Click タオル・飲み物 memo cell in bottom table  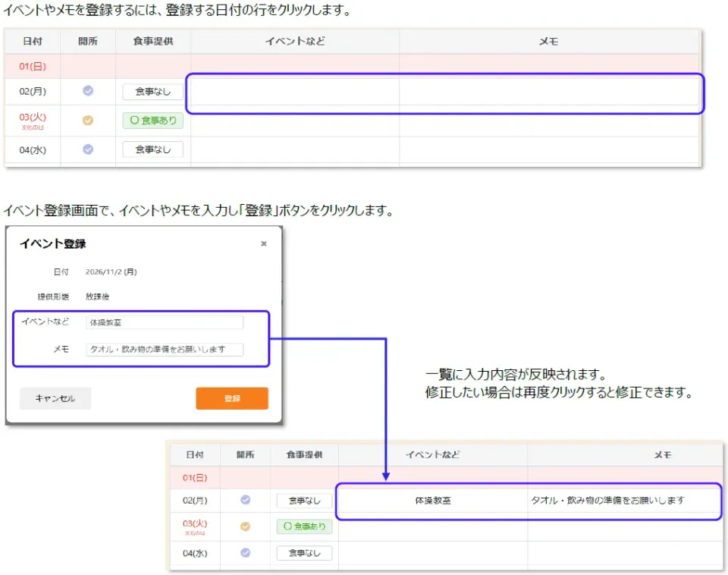coord(624,500)
